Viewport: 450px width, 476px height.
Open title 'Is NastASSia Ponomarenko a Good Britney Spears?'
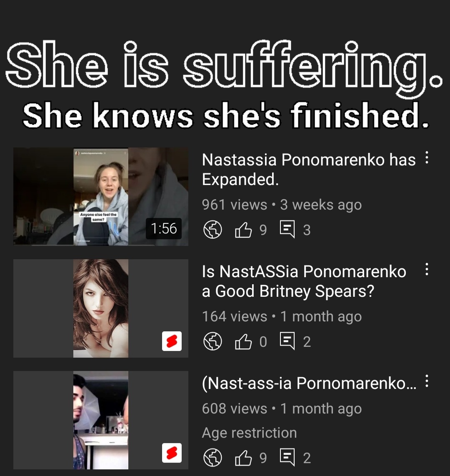coord(304,281)
